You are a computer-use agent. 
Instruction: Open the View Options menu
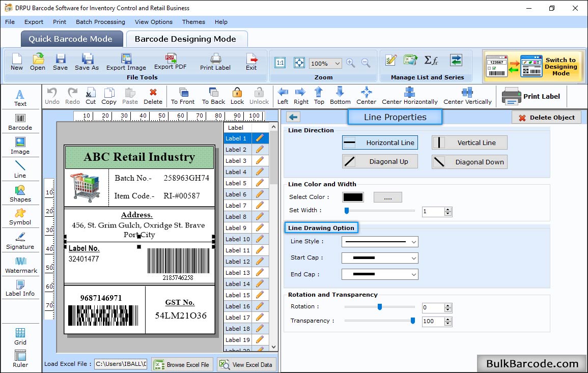[154, 22]
